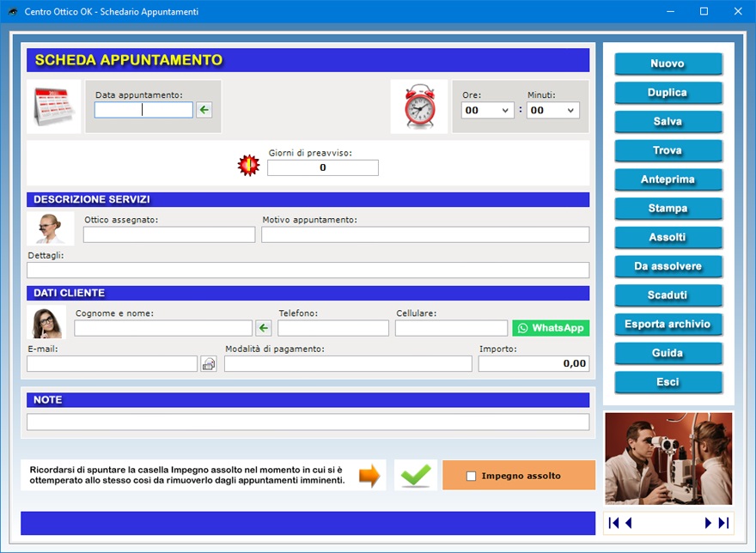756x553 pixels.
Task: Click the Stampa button
Action: pos(668,209)
